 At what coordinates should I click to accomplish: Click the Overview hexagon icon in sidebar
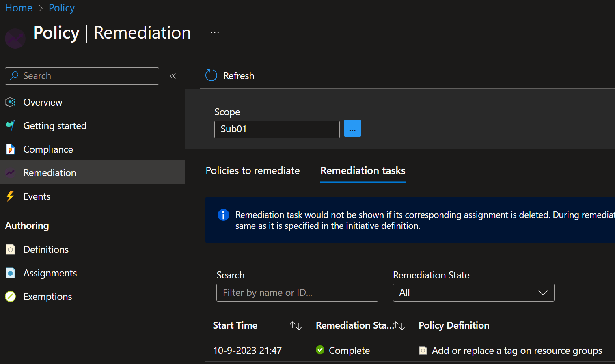11,102
